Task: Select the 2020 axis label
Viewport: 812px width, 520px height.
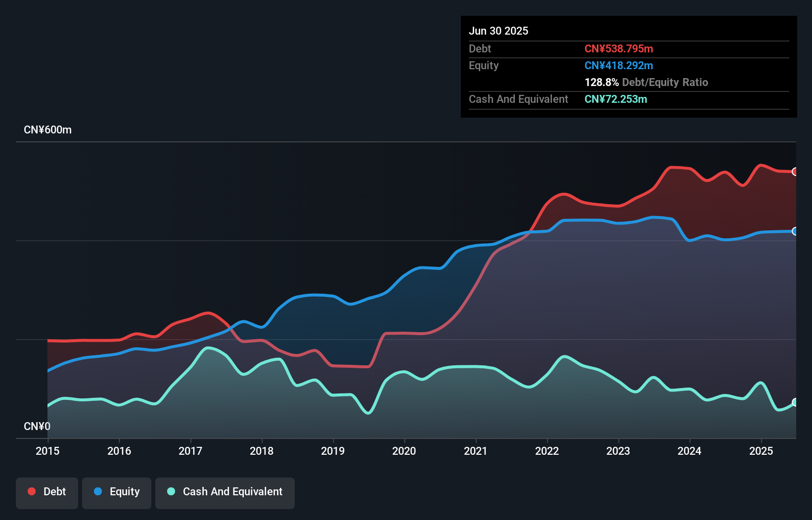Action: coord(405,451)
